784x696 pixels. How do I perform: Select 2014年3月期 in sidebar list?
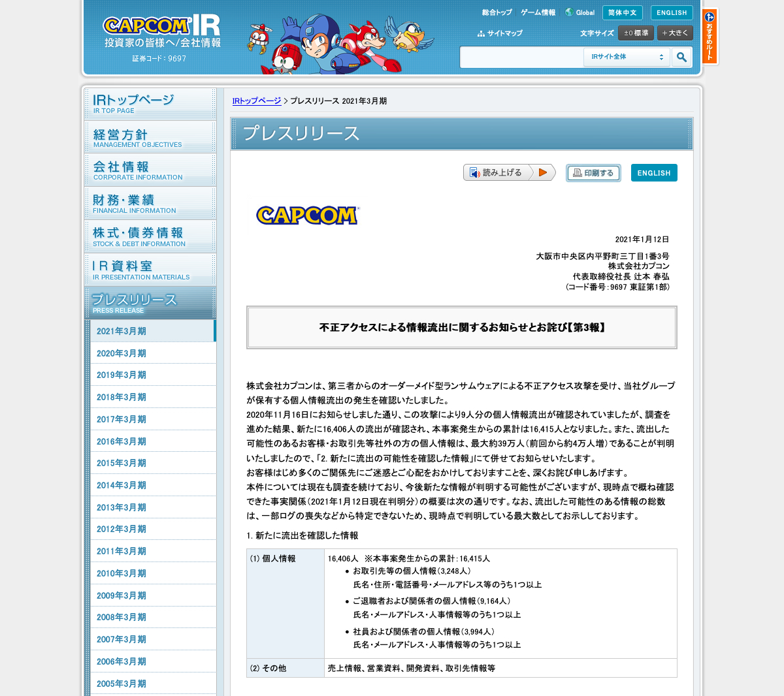tap(153, 485)
